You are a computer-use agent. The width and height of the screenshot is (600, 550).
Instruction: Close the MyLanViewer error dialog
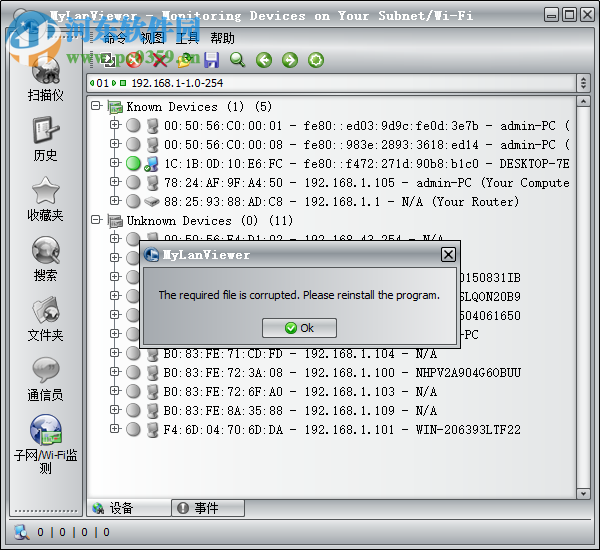click(x=448, y=255)
